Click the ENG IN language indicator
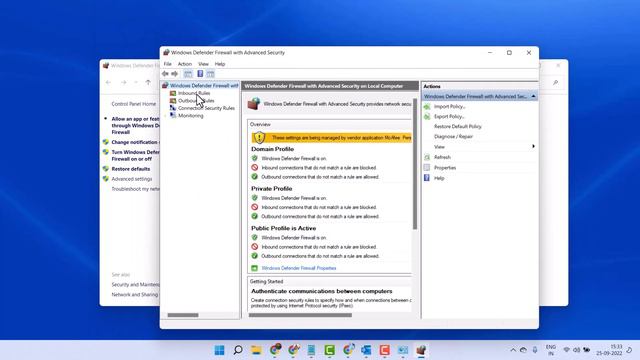The image size is (640, 360). [x=551, y=350]
